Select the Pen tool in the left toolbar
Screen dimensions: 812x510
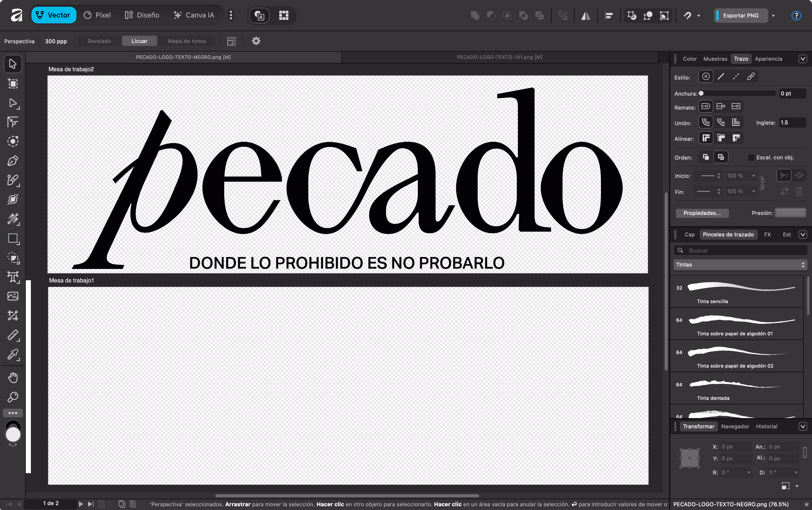[x=13, y=161]
